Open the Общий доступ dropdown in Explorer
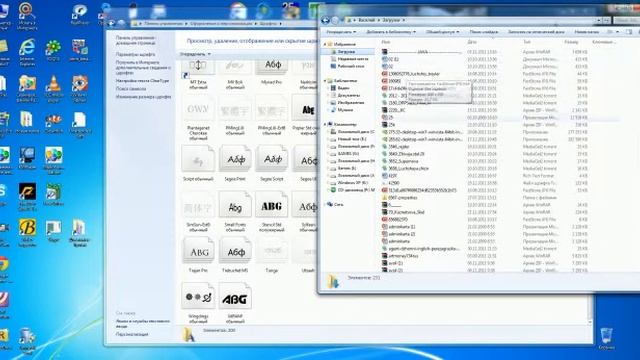 [442, 32]
